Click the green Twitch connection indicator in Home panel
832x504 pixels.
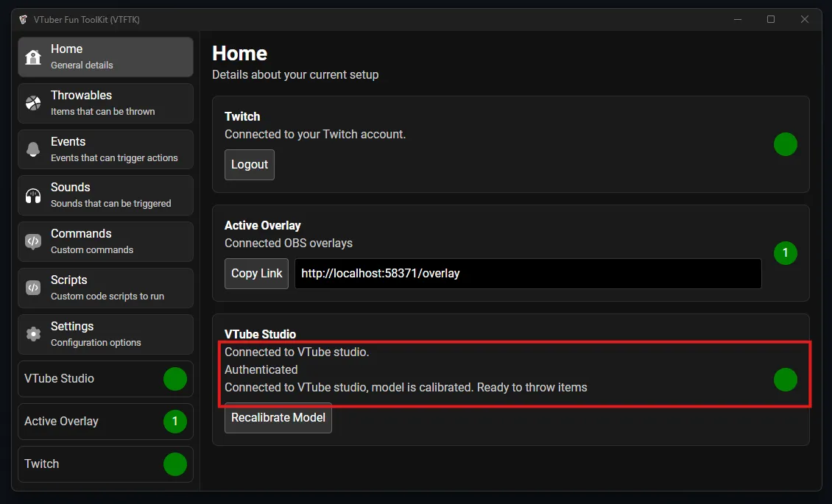(x=785, y=144)
